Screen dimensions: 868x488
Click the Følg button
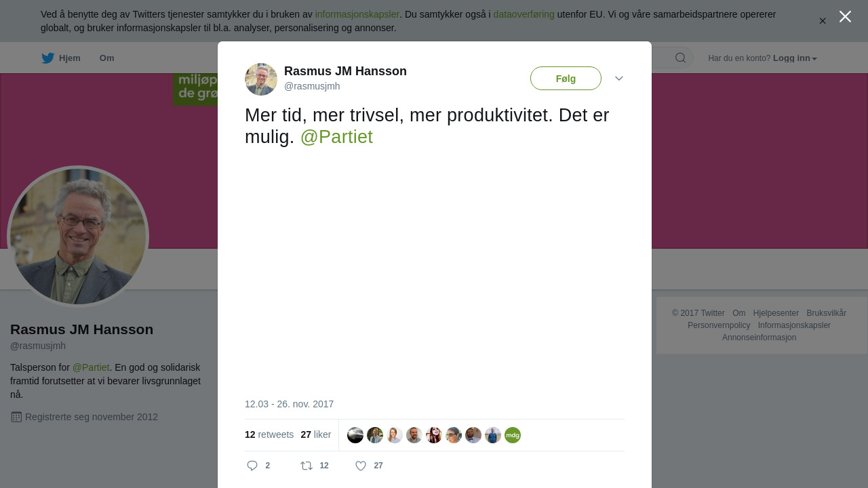(x=566, y=79)
